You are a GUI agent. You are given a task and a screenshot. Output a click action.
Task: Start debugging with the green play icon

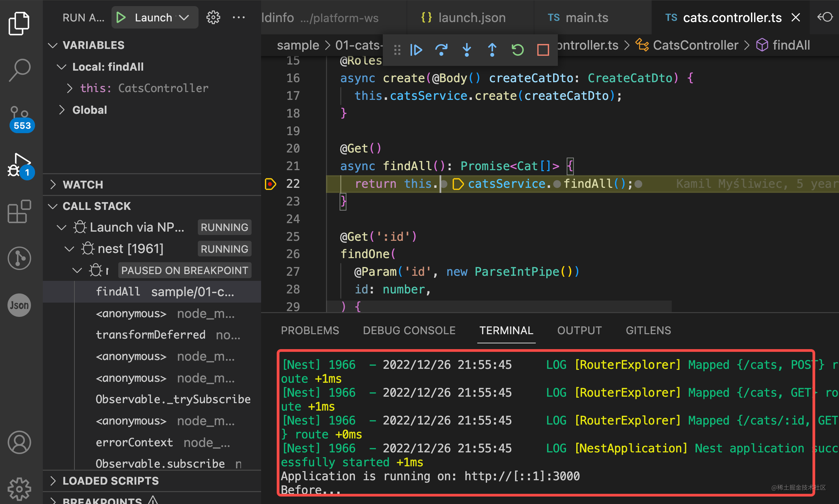click(x=121, y=17)
